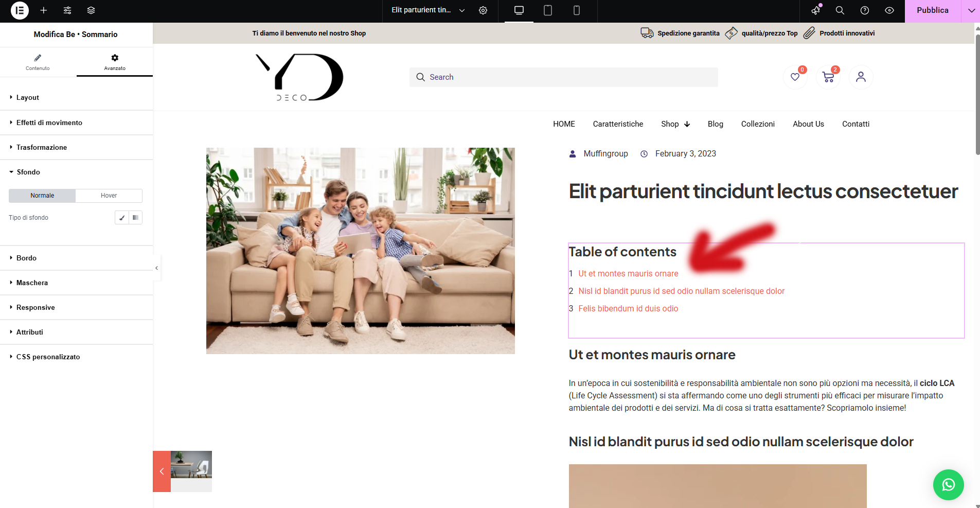
Task: Open site settings sliders icon
Action: click(x=67, y=10)
